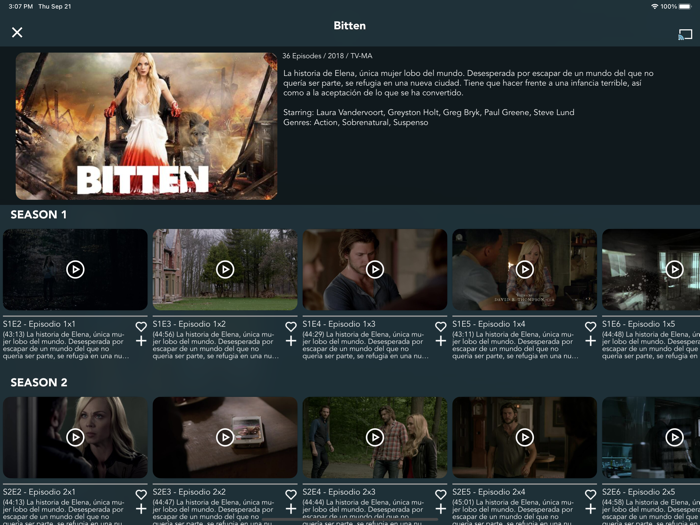Open the 'S1E2 - Episodio 1x1' title

coord(39,324)
